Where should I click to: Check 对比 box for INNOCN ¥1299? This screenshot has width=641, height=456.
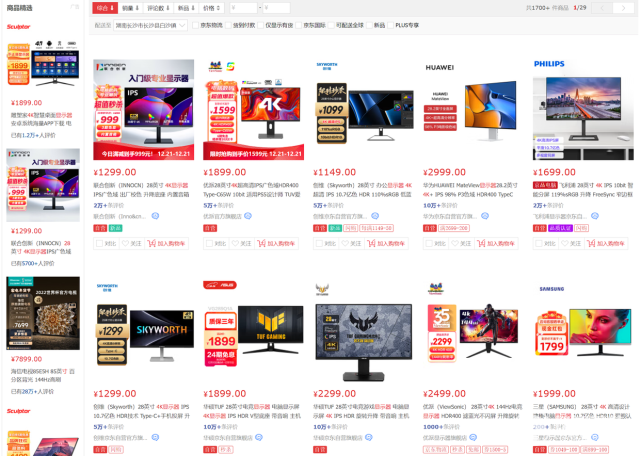click(99, 243)
